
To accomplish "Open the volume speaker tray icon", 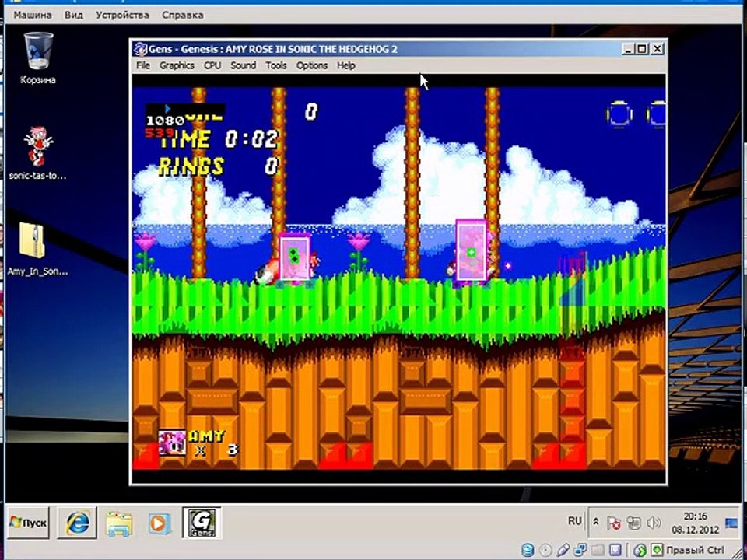I will [654, 523].
